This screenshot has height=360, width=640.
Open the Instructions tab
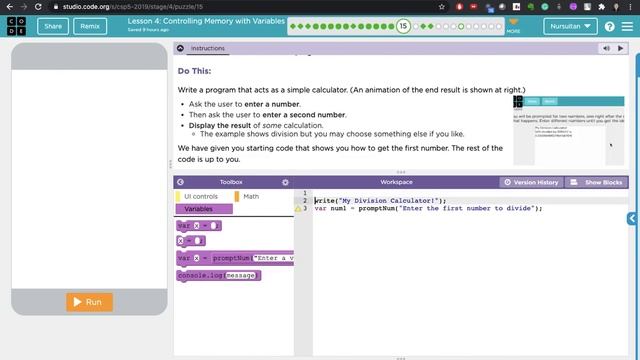207,48
